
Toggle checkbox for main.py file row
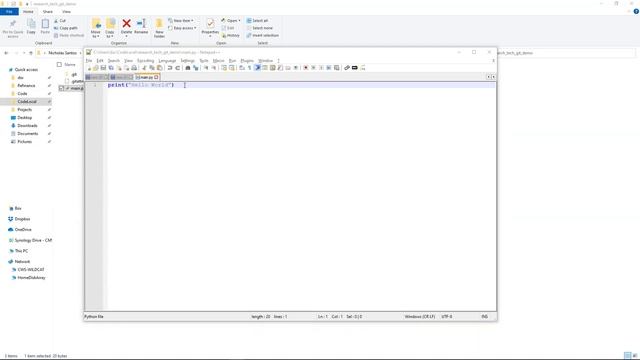pos(62,88)
